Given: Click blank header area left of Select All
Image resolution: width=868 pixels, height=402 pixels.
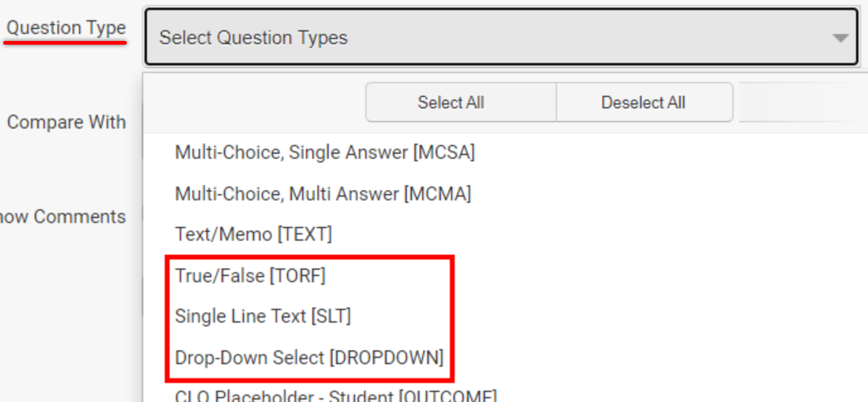Looking at the screenshot, I should pyautogui.click(x=252, y=102).
